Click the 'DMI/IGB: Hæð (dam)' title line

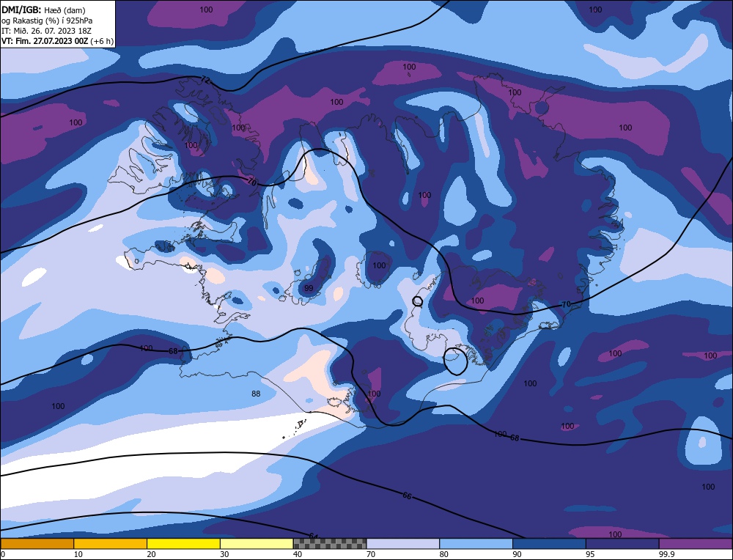[43, 10]
